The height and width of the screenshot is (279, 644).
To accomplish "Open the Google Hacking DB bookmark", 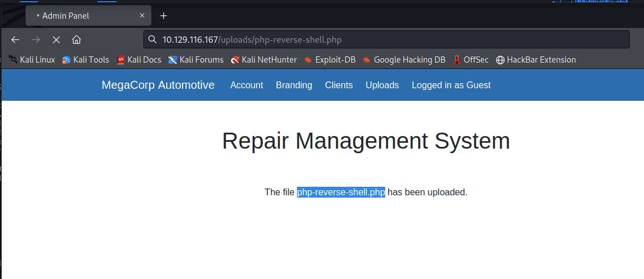I will pyautogui.click(x=404, y=60).
